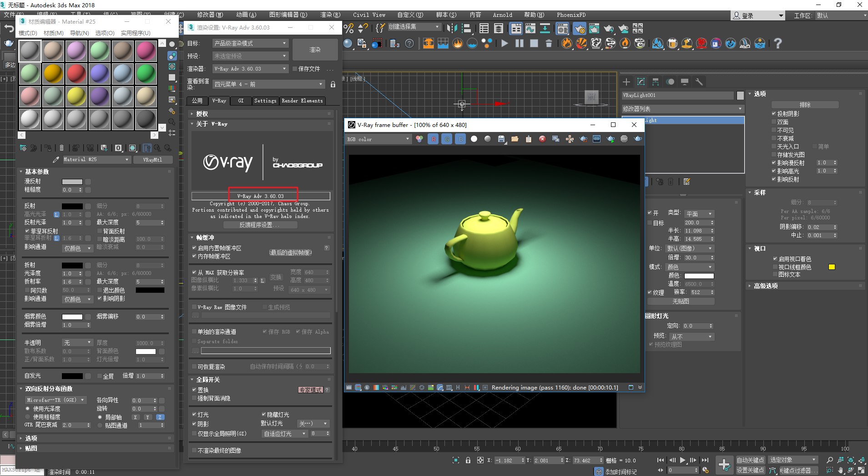
Task: Click the PhoenixFD help question mark icon
Action: click(778, 43)
